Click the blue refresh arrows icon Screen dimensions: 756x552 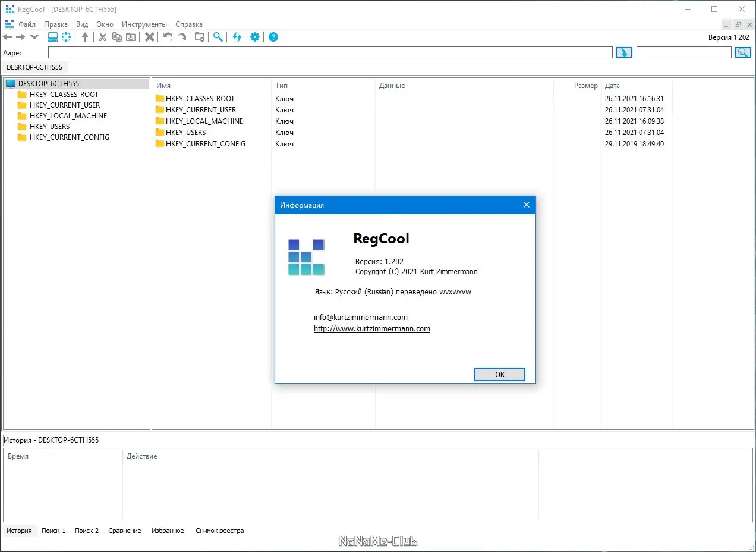pyautogui.click(x=237, y=37)
